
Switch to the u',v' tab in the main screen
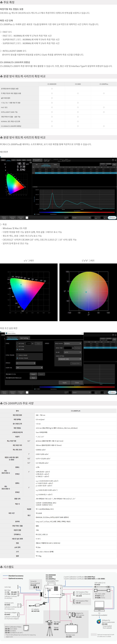tap(13, 160)
